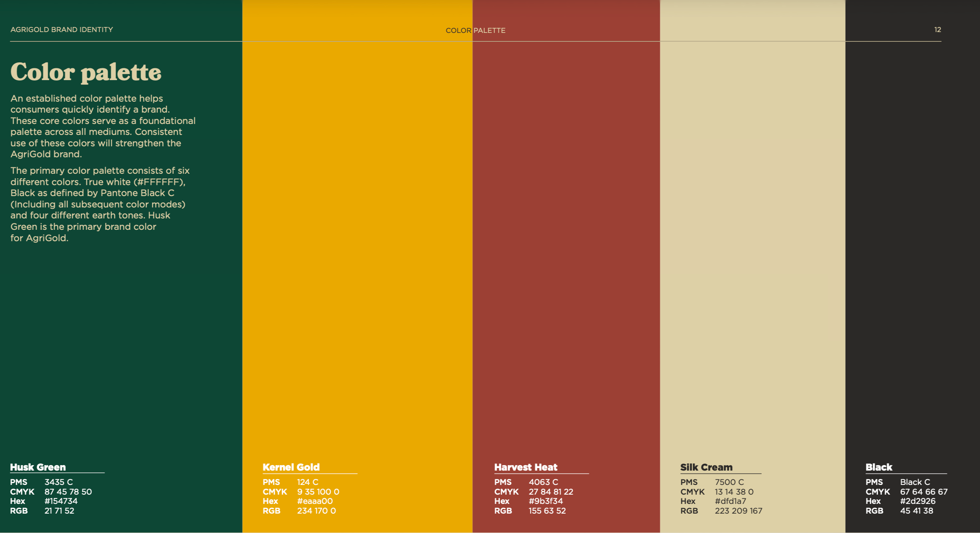Click the Black RGB value 45 41 38
This screenshot has width=980, height=533.
916,511
